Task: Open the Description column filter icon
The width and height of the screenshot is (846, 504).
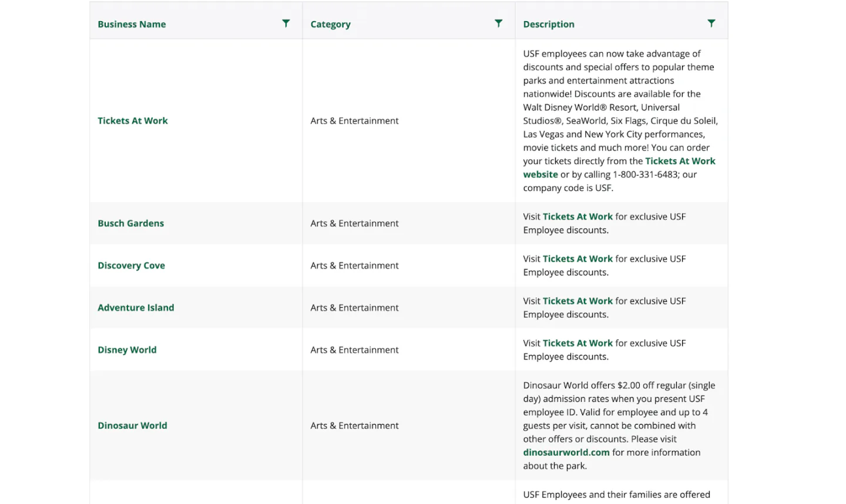Action: tap(711, 23)
